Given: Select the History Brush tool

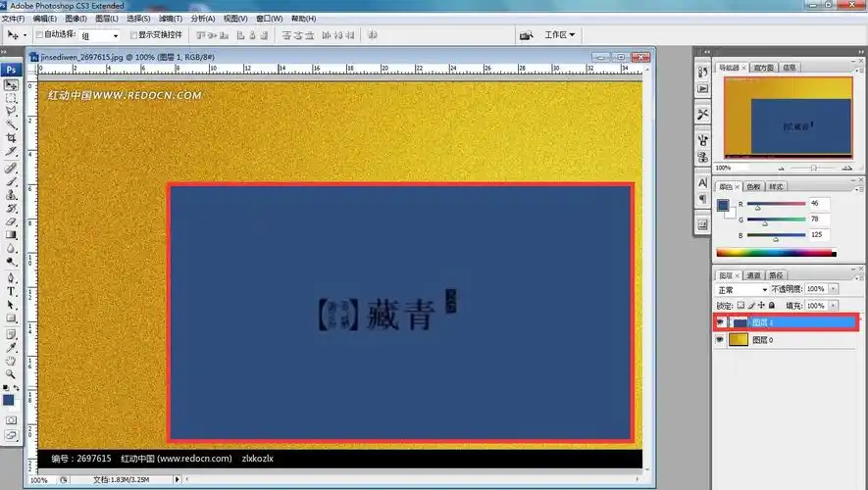Looking at the screenshot, I should tap(11, 208).
